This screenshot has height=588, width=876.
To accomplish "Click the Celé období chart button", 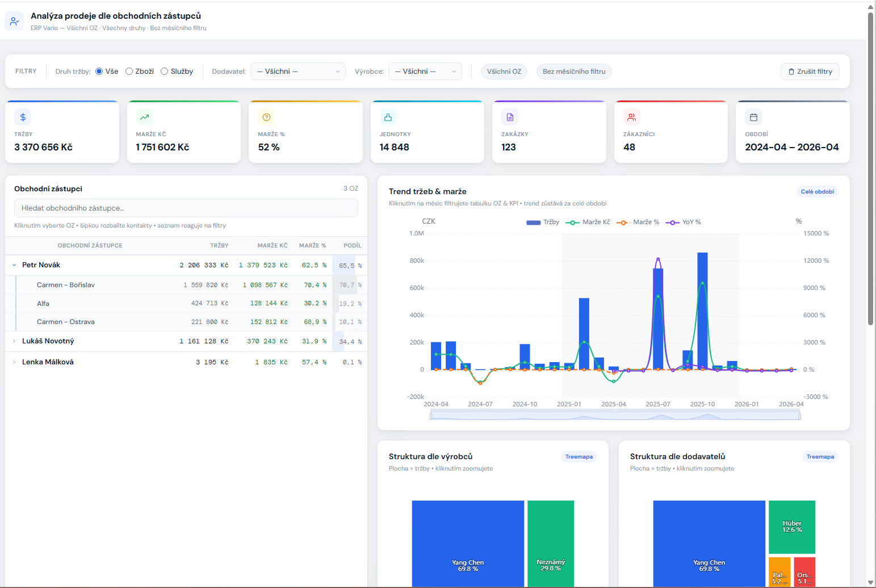I will (817, 192).
